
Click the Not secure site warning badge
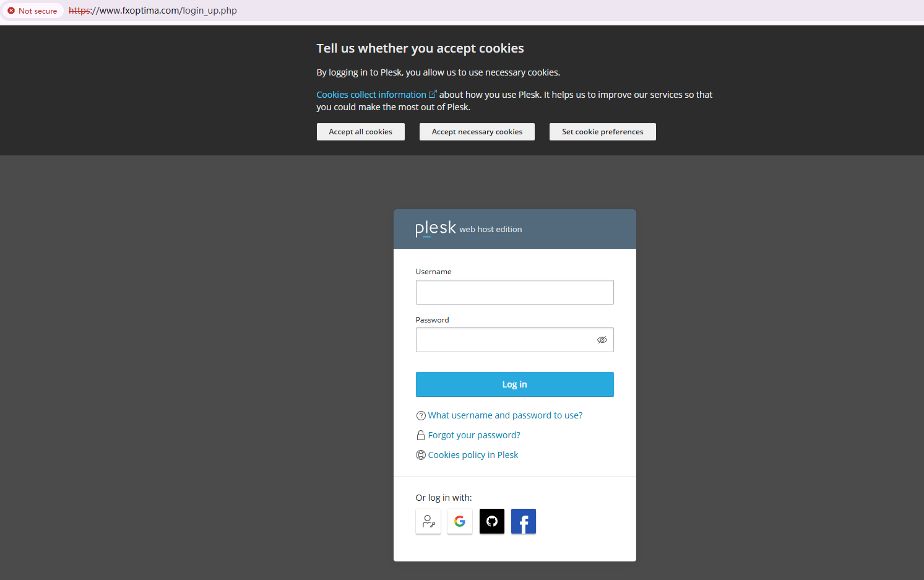(x=32, y=11)
